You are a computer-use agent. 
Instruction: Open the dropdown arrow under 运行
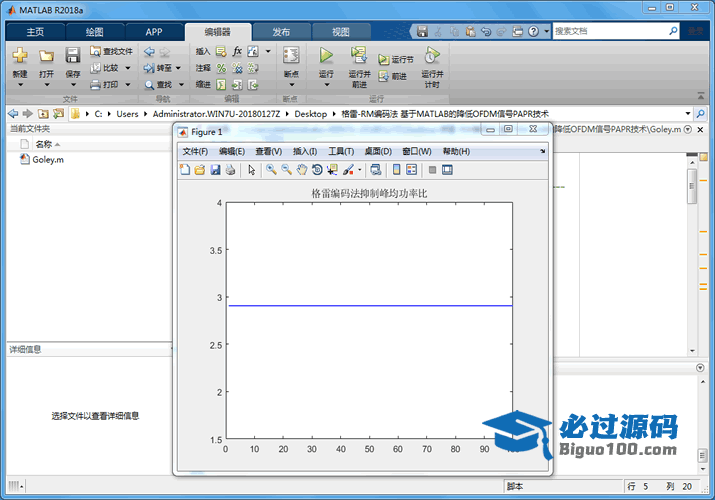[326, 85]
